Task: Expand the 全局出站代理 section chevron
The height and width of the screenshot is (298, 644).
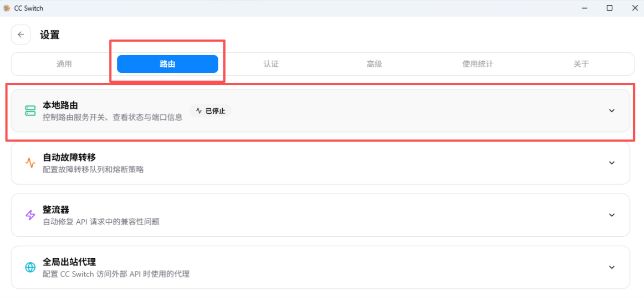Action: click(611, 267)
